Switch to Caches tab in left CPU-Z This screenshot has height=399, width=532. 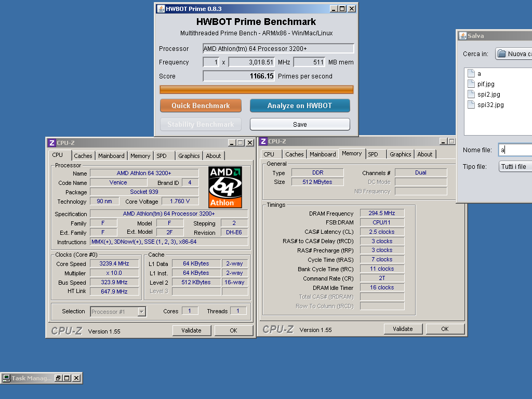(83, 156)
